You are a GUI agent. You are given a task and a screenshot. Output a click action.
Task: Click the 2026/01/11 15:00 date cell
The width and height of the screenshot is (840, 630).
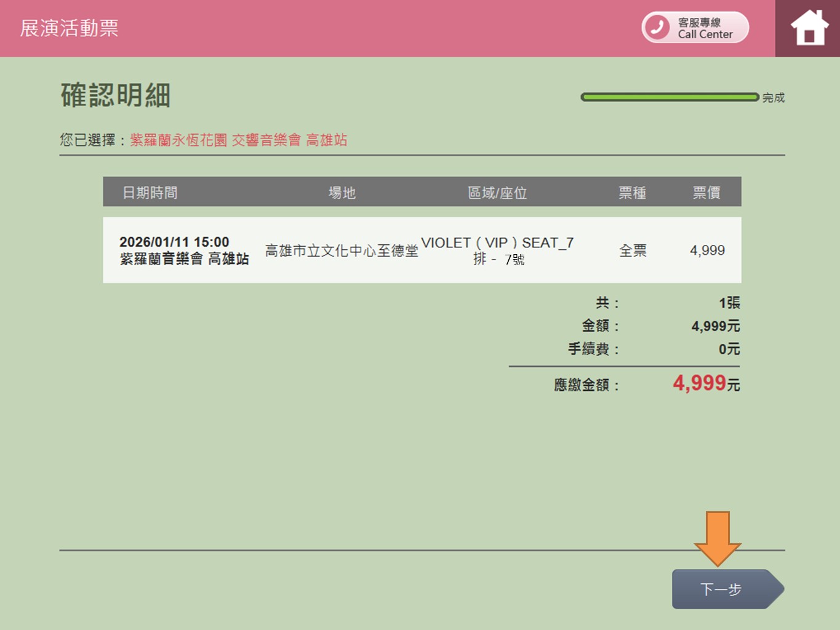point(174,242)
